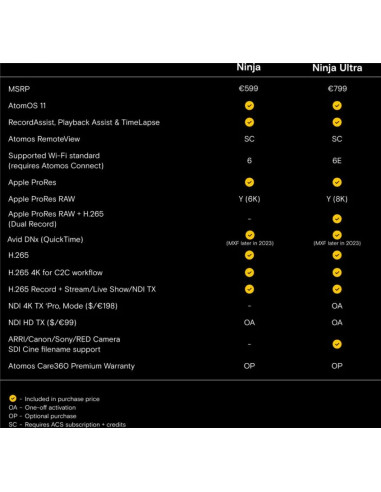This screenshot has width=381, height=492.
Task: Click SC value for RemoteView under Ninja
Action: [x=249, y=139]
